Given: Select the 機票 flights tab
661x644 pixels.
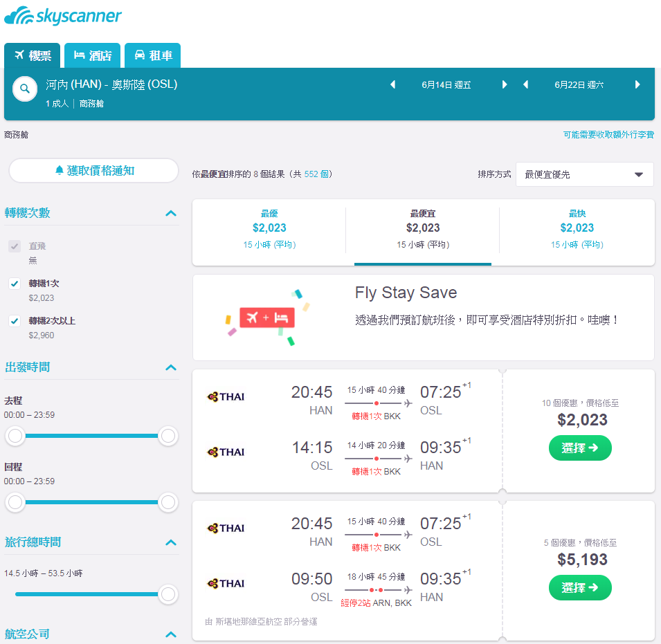Looking at the screenshot, I should click(32, 55).
